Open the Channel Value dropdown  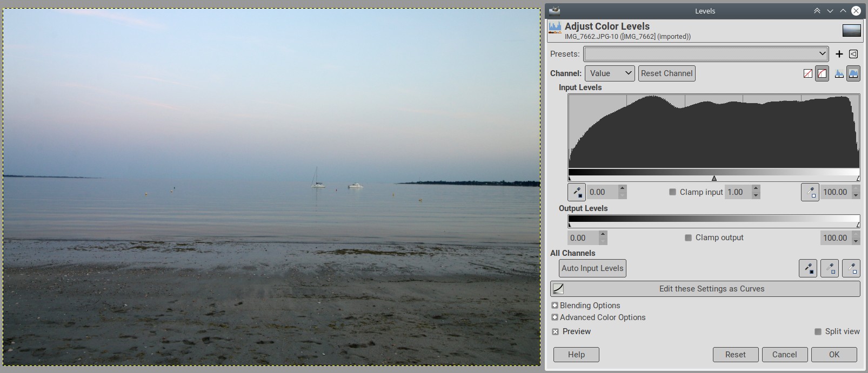pos(610,73)
